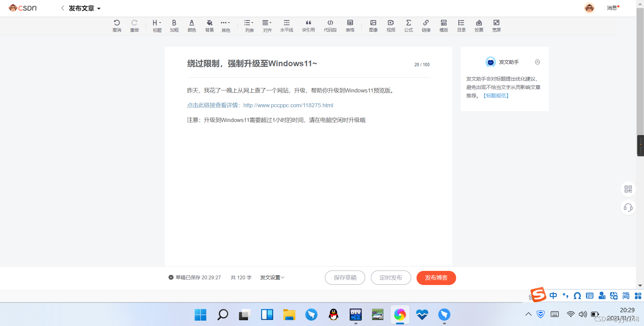Click the Wi-Fi tray icon
The image size is (644, 326).
coord(571,314)
